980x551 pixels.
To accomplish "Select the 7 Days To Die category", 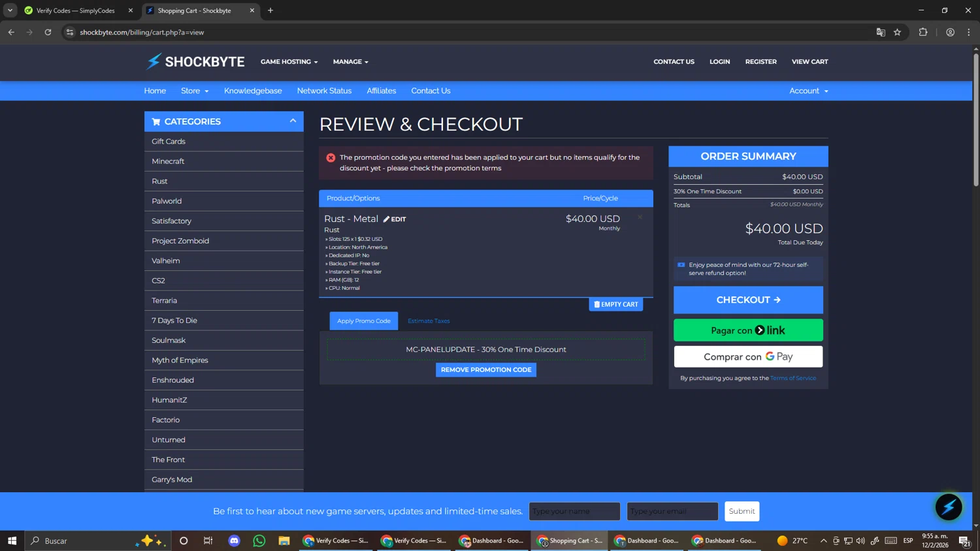I will (224, 321).
